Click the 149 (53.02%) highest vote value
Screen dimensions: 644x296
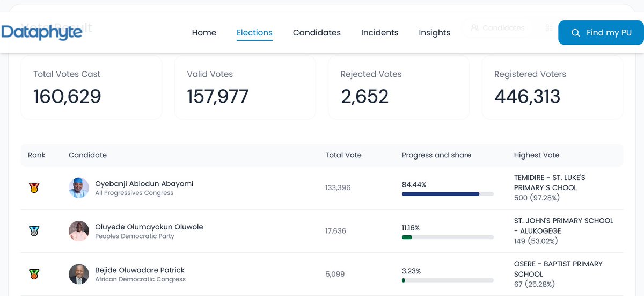536,241
